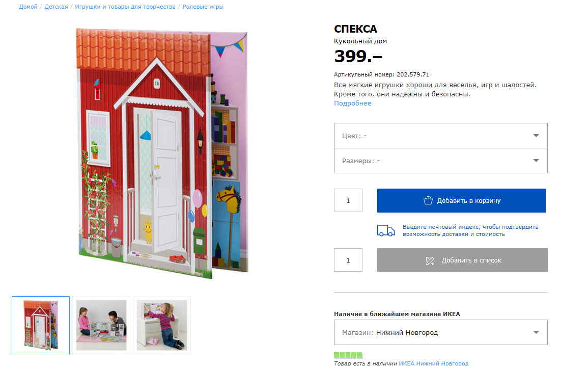Open the Магазин Нижний Новгород store selector

click(x=441, y=332)
